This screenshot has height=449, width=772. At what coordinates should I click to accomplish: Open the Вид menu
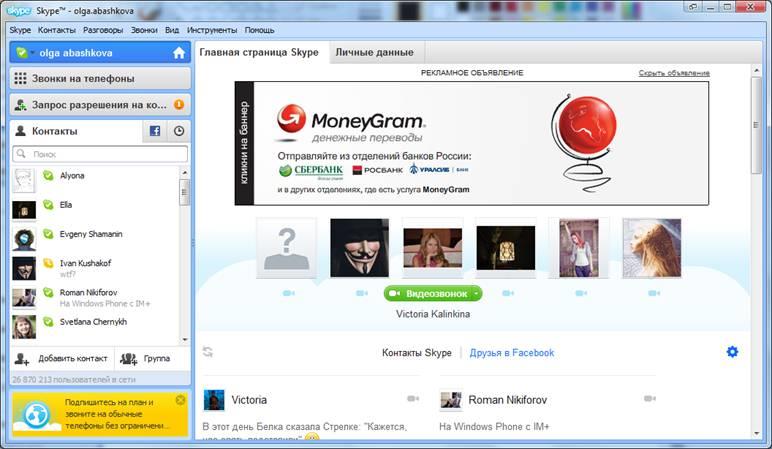coord(172,30)
